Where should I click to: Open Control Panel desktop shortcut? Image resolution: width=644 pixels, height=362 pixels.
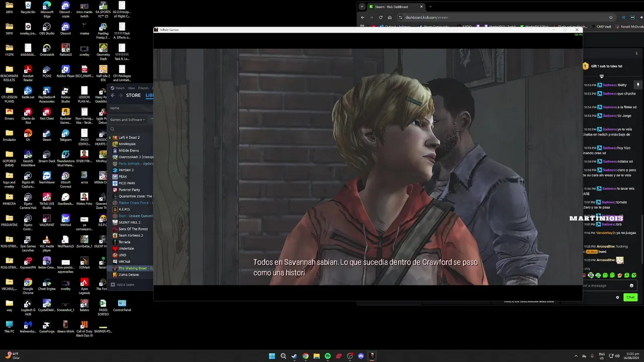(x=122, y=305)
